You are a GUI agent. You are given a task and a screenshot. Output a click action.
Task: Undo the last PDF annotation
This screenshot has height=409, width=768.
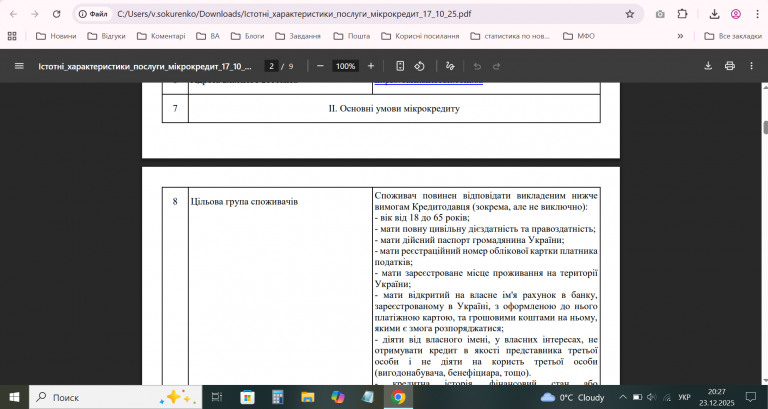coord(478,66)
